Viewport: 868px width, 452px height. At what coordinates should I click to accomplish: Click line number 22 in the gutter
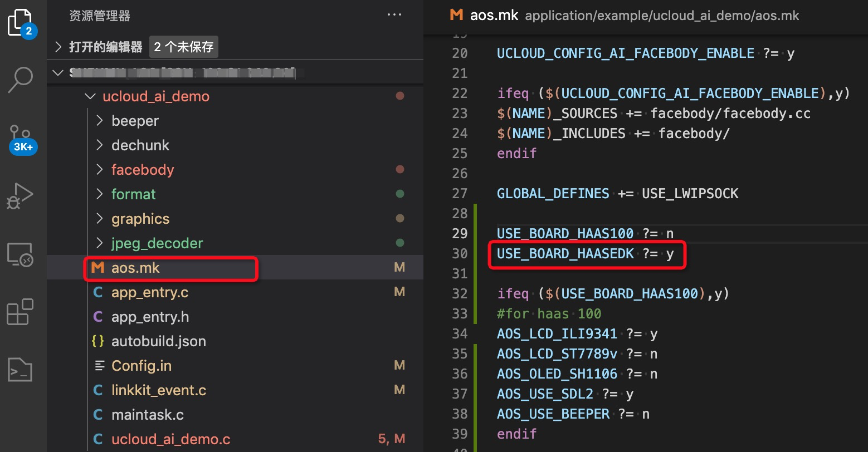tap(460, 94)
